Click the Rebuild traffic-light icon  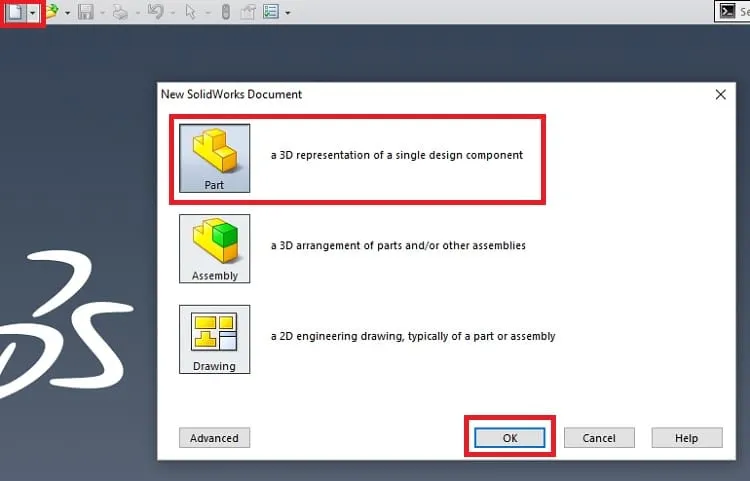pos(226,12)
